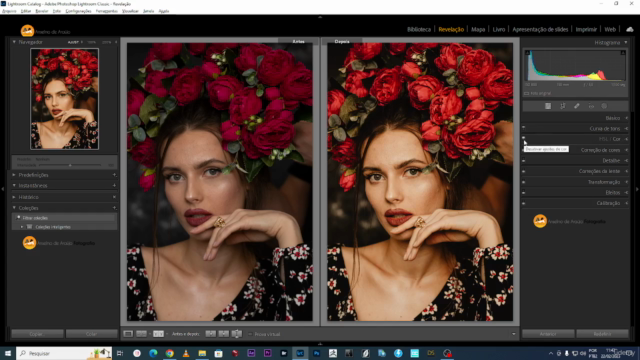This screenshot has width=640, height=360.
Task: Open After Effects from taskbar
Action: tap(251, 353)
